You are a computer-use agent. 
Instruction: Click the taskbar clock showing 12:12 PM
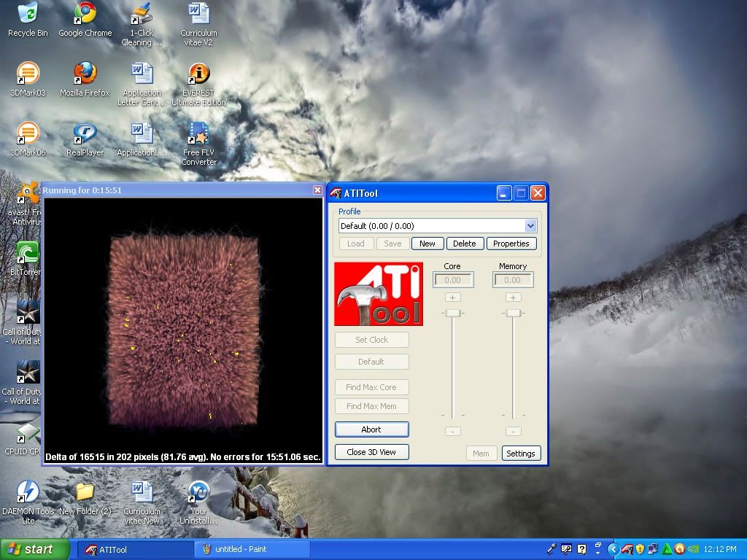pos(720,549)
